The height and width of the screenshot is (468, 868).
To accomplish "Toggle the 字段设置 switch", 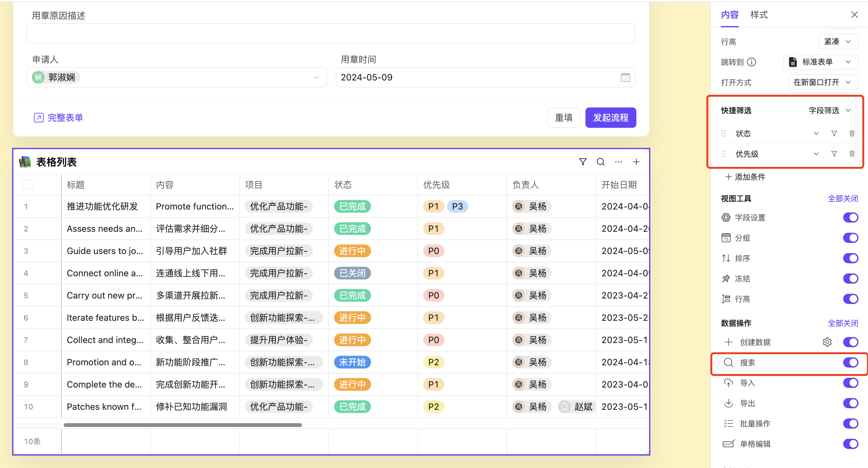I will (x=850, y=217).
